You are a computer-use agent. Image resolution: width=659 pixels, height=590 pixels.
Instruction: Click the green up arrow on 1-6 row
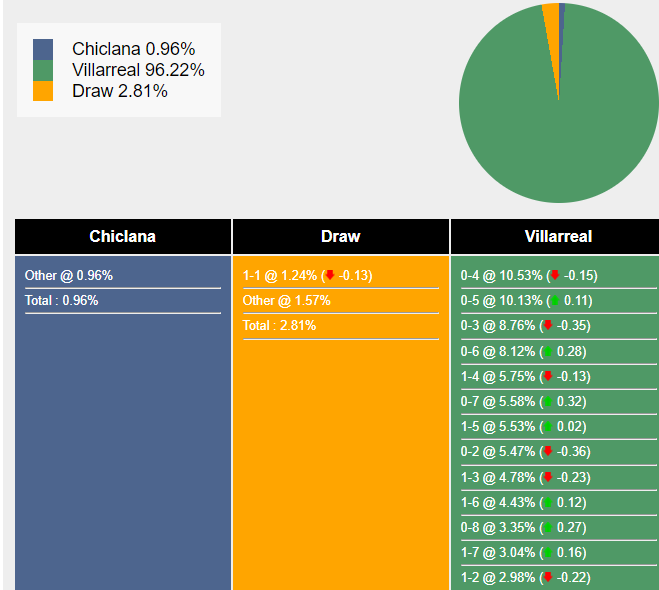[547, 502]
